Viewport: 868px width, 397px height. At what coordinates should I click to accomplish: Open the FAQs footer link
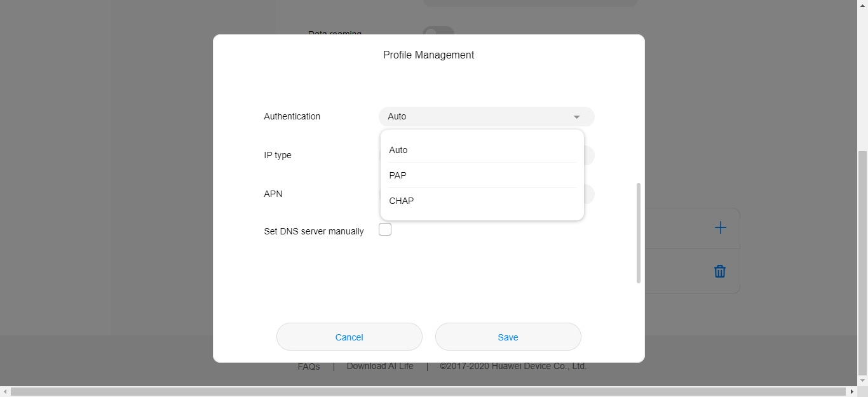[309, 367]
